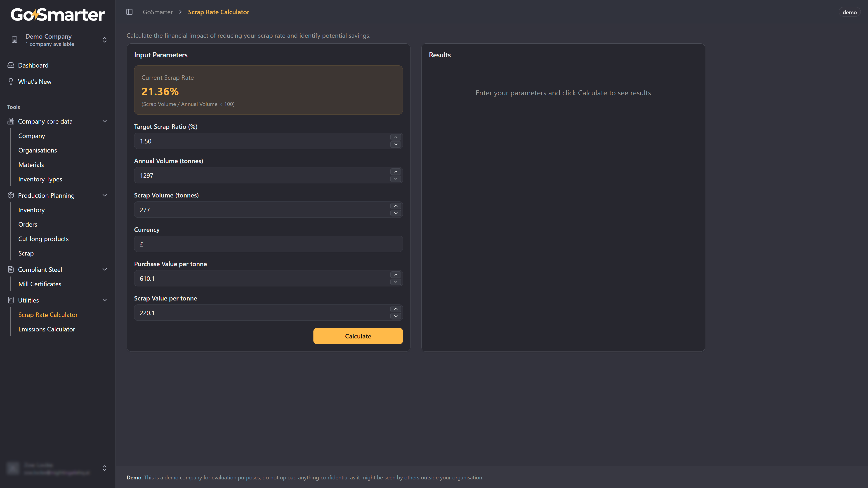The width and height of the screenshot is (868, 488).
Task: Click the Compliant Steel document icon
Action: [x=11, y=270]
